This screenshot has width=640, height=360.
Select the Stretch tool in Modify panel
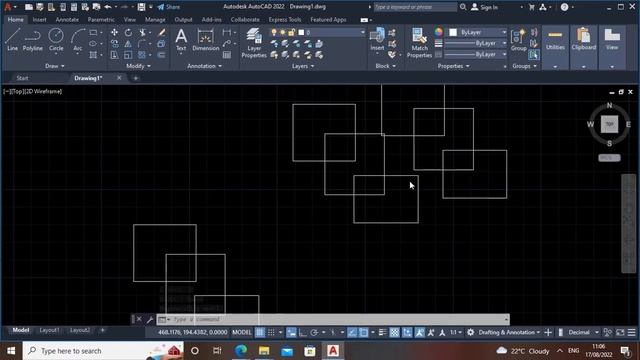114,55
